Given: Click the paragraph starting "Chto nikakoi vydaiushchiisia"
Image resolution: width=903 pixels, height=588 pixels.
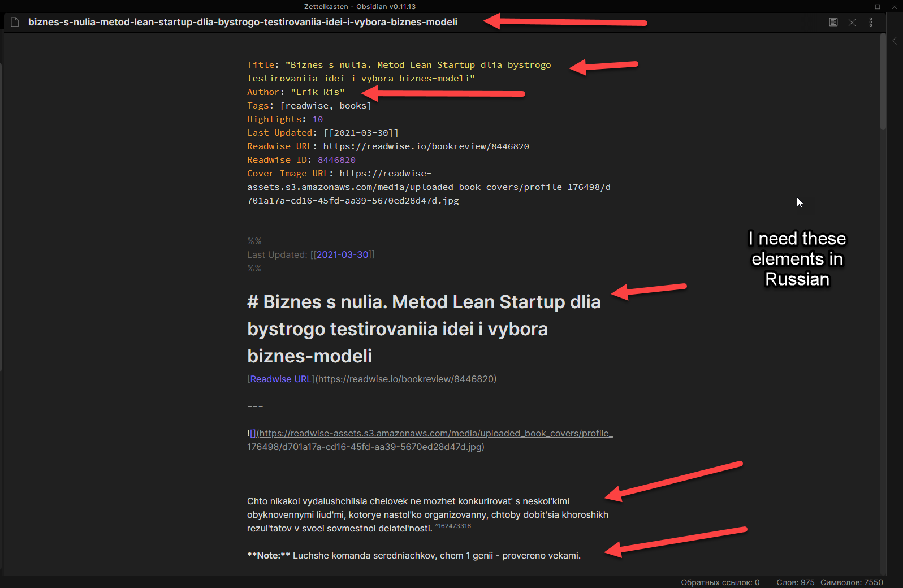Looking at the screenshot, I should [x=428, y=514].
